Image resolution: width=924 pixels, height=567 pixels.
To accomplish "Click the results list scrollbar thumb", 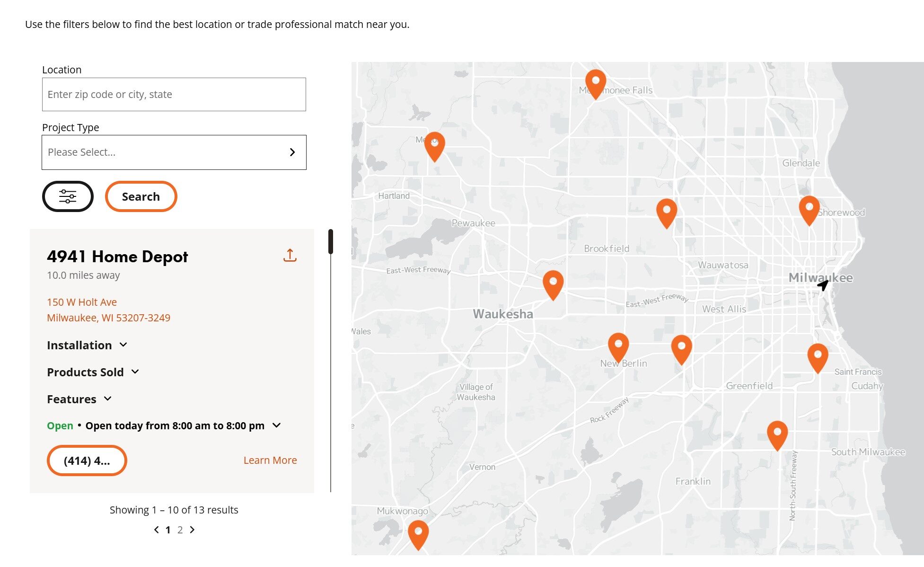I will click(x=331, y=241).
